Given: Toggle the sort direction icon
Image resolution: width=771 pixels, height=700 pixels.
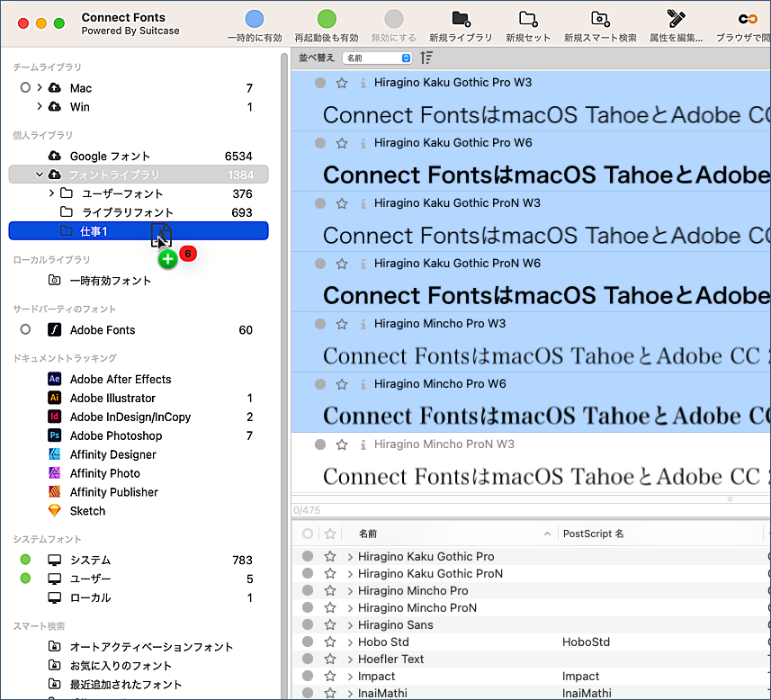Looking at the screenshot, I should pyautogui.click(x=426, y=58).
